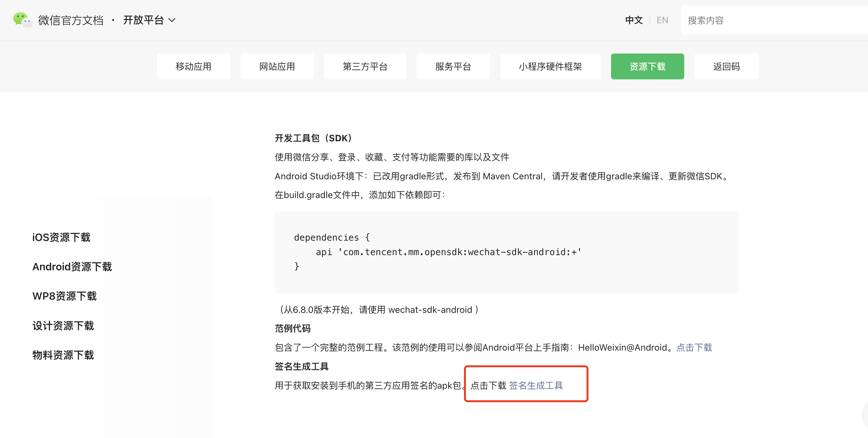Open 物料资源下载 sidebar item

click(x=63, y=355)
